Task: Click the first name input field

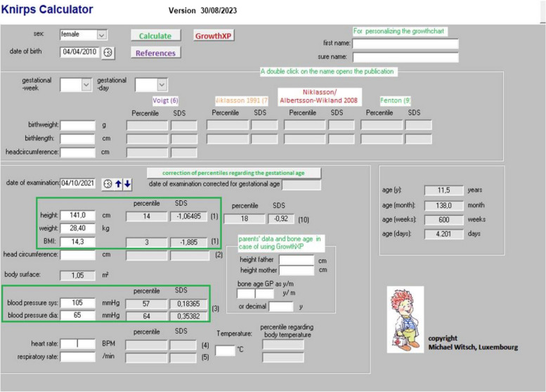Action: coord(405,44)
